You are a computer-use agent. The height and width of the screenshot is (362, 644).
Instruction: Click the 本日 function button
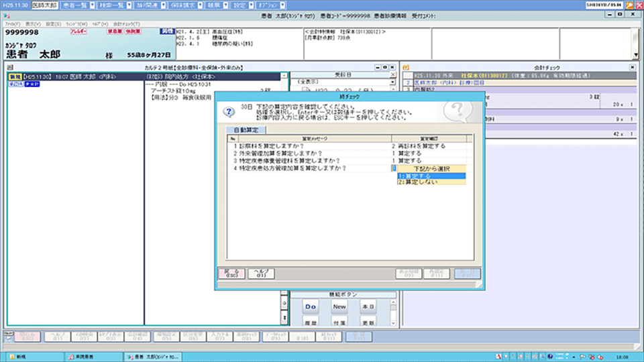coord(368,306)
